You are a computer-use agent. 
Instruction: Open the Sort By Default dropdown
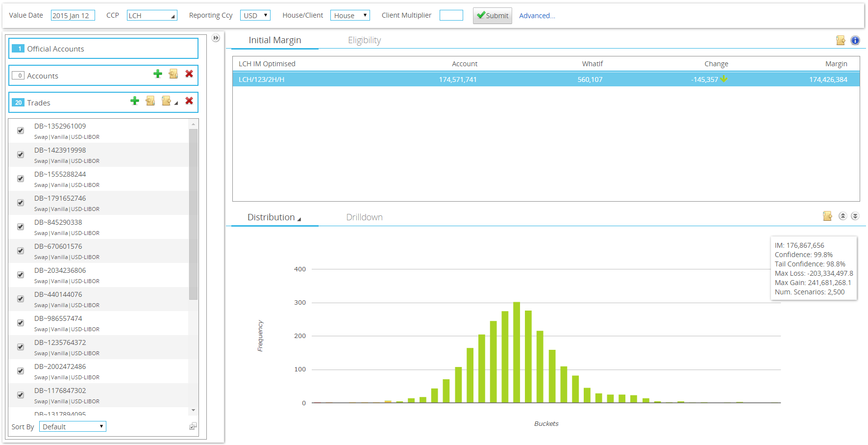pyautogui.click(x=73, y=426)
